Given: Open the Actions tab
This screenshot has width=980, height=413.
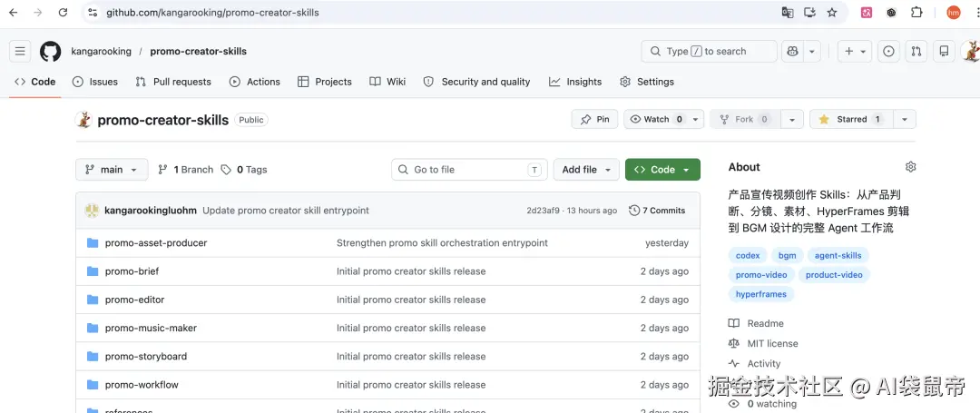Looking at the screenshot, I should click(254, 82).
